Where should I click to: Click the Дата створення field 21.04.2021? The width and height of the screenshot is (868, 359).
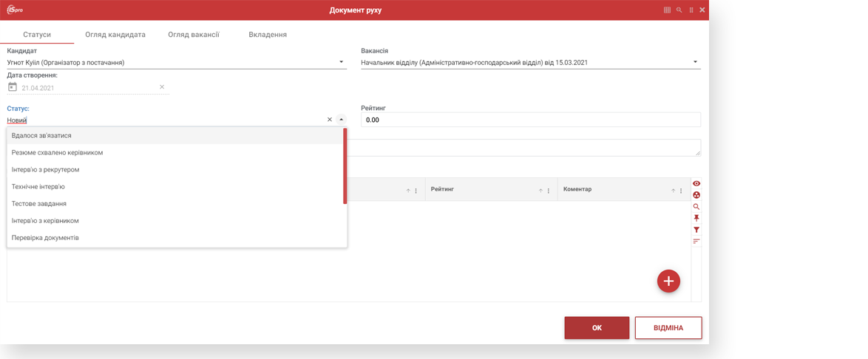tap(89, 87)
